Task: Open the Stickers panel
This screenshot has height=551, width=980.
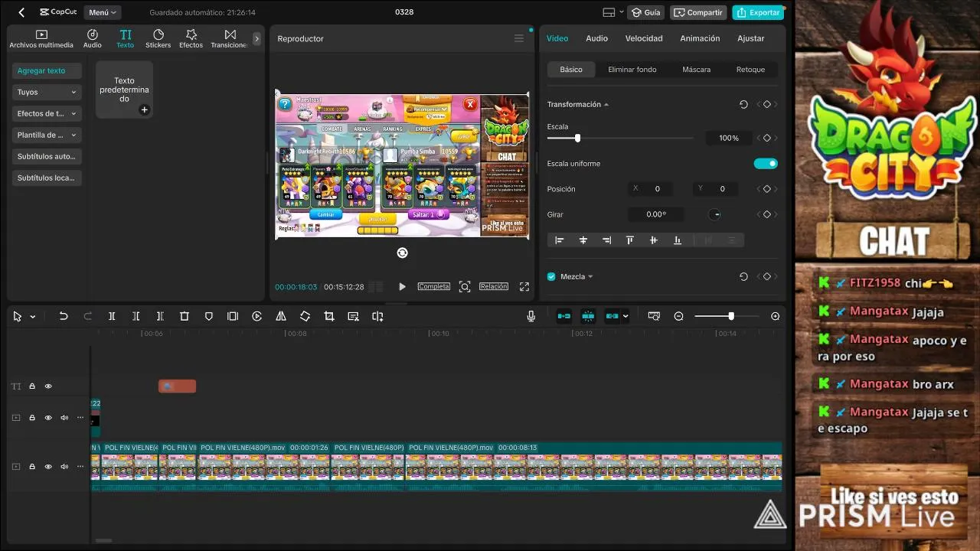Action: pos(158,38)
